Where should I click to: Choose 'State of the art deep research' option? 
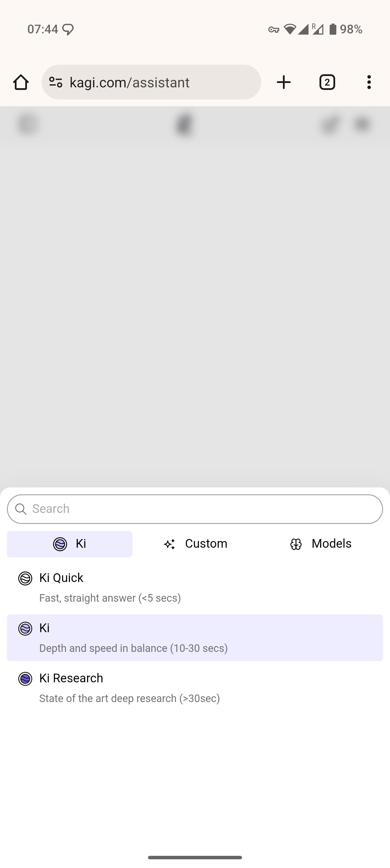(x=129, y=699)
